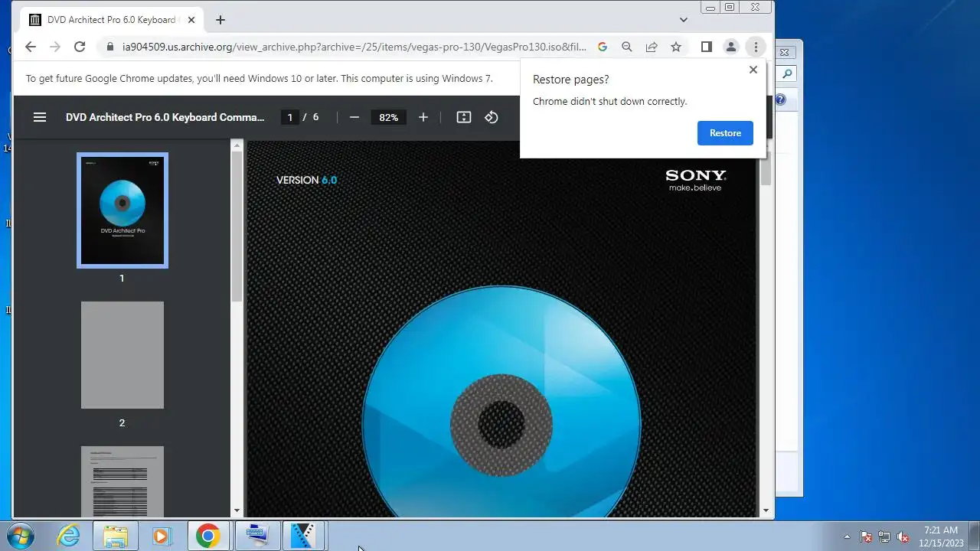This screenshot has width=980, height=551.
Task: Rotate the PDF counterclockwise
Action: [x=492, y=117]
